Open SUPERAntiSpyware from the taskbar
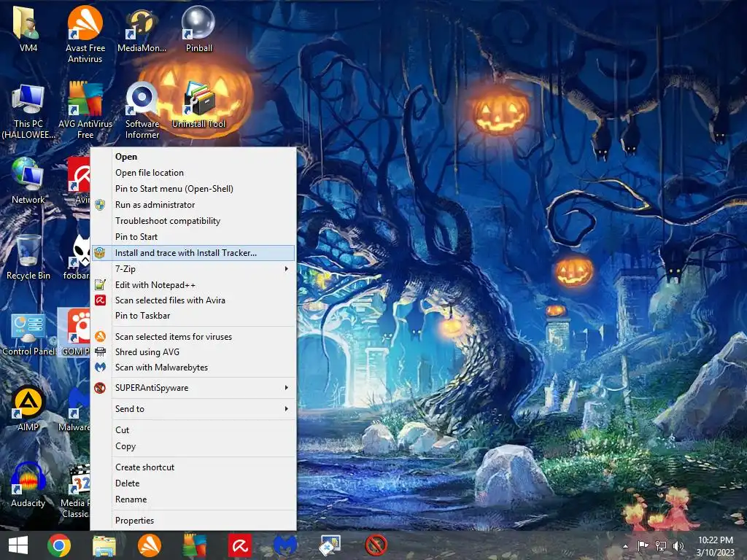 pyautogui.click(x=376, y=545)
